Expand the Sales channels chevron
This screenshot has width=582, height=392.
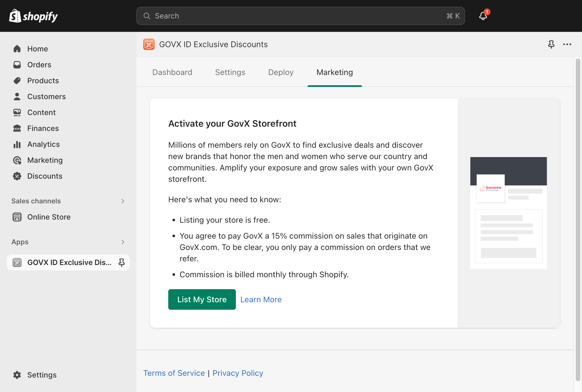point(123,201)
